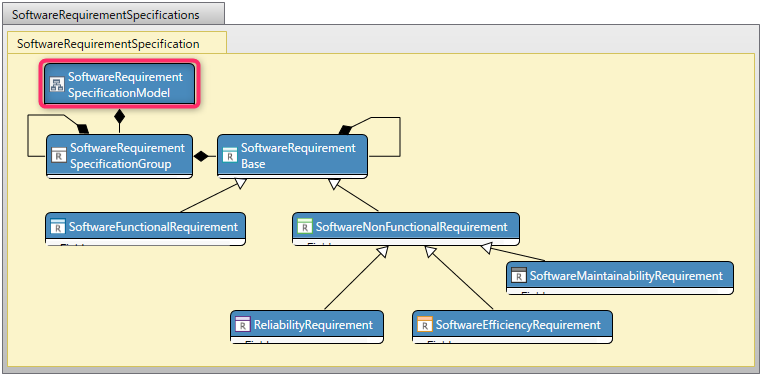Select the SoftwareRequirementSpecificationGroup label text
The width and height of the screenshot is (762, 376).
128,156
